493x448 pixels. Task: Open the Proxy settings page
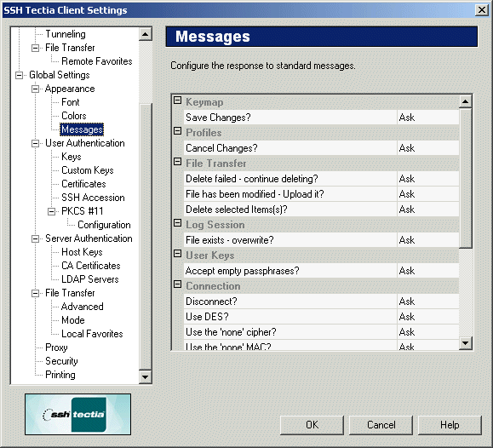click(56, 347)
